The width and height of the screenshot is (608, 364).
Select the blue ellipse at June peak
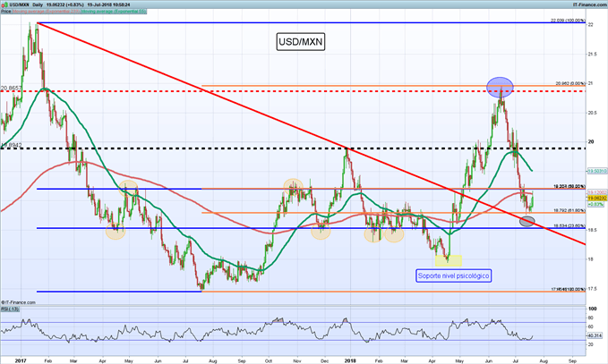tap(500, 87)
